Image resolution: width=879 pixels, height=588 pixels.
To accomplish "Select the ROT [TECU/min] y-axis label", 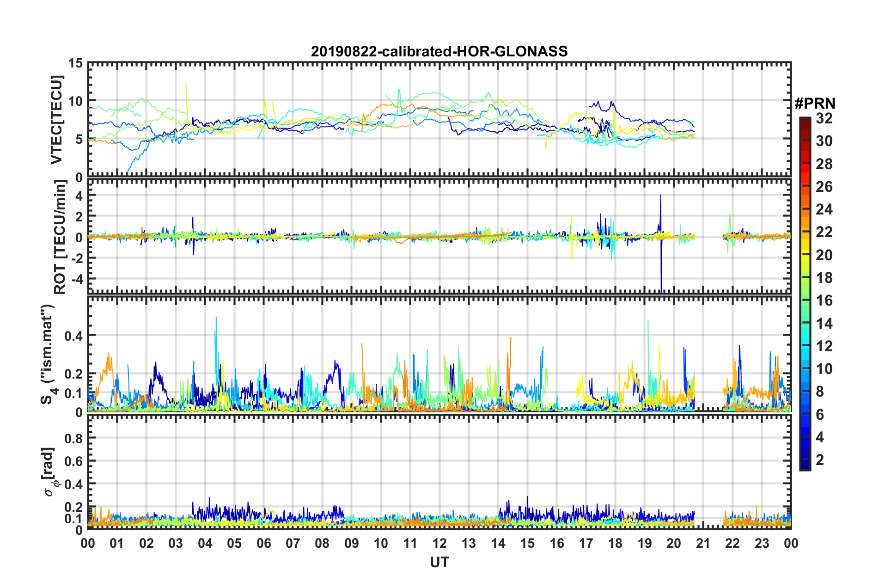I will point(60,237).
